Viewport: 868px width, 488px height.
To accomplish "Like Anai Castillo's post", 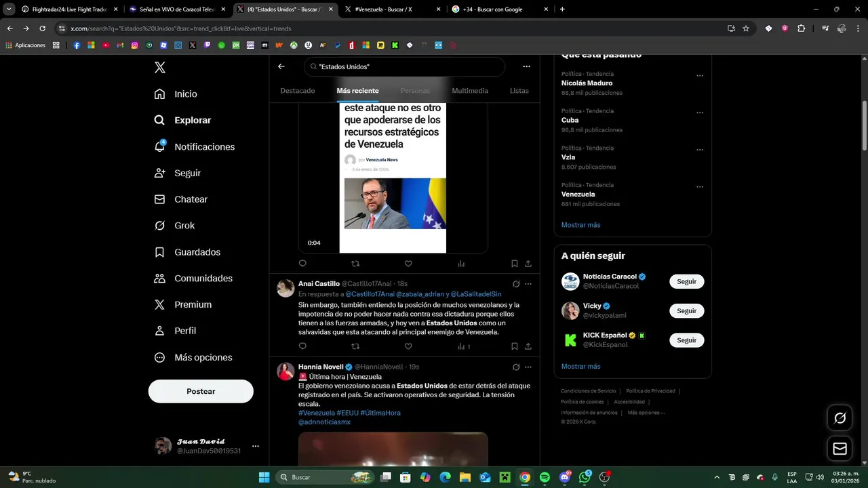I will (x=408, y=346).
